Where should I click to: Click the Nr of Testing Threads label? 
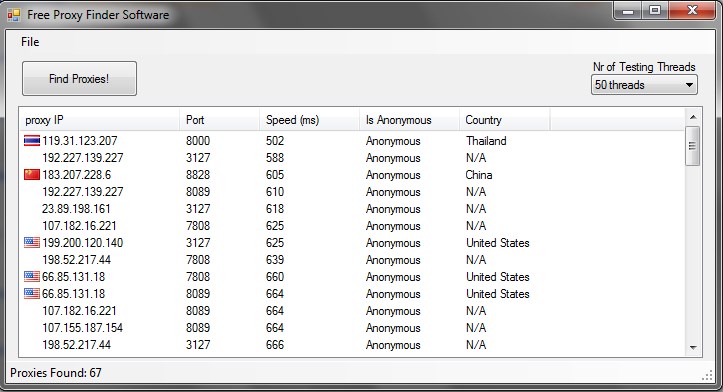point(644,67)
